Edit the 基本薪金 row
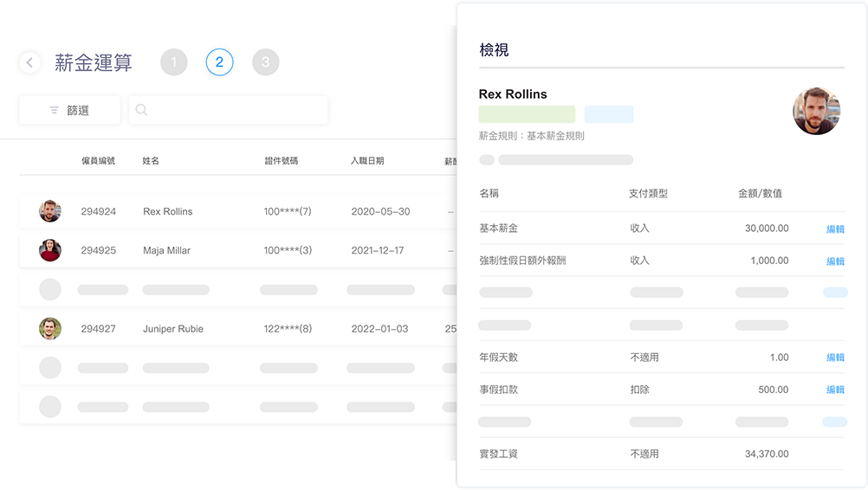Screen dimensions: 868x490 [x=835, y=229]
